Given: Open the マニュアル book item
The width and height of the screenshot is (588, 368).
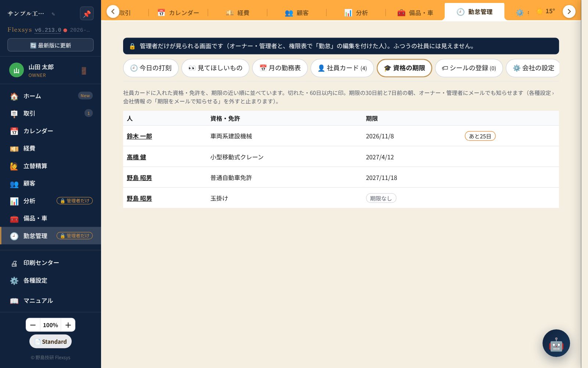Looking at the screenshot, I should click(50, 301).
